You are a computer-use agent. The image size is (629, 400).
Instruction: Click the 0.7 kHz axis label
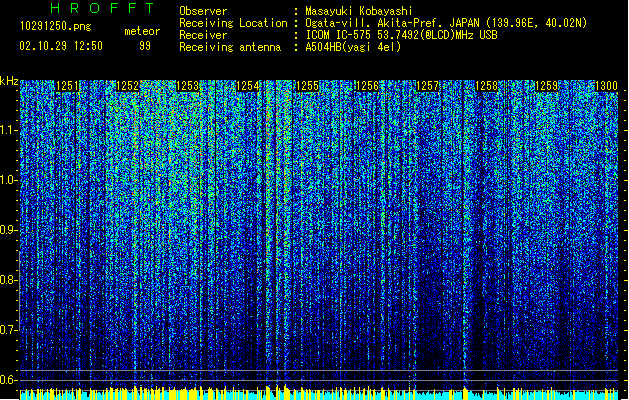coord(9,330)
